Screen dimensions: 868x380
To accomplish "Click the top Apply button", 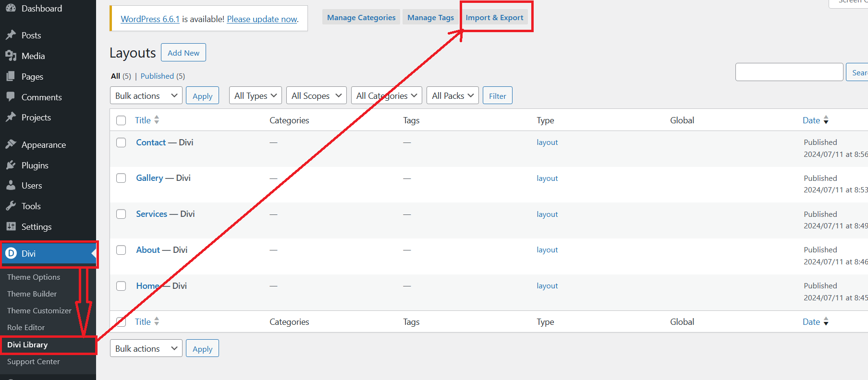I will (202, 95).
